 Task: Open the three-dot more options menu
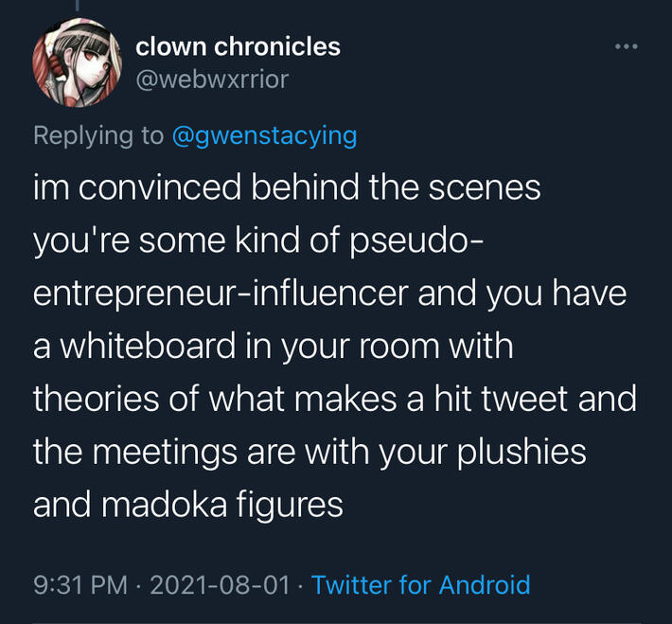626,45
